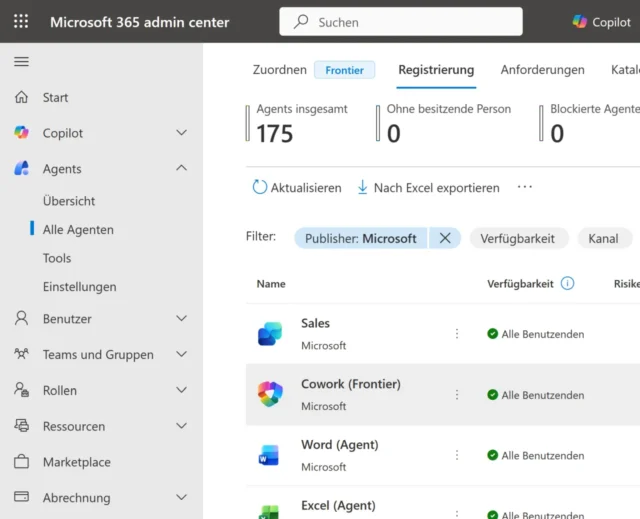Image resolution: width=640 pixels, height=519 pixels.
Task: Open the Excel (Agent) name link
Action: [x=338, y=506]
